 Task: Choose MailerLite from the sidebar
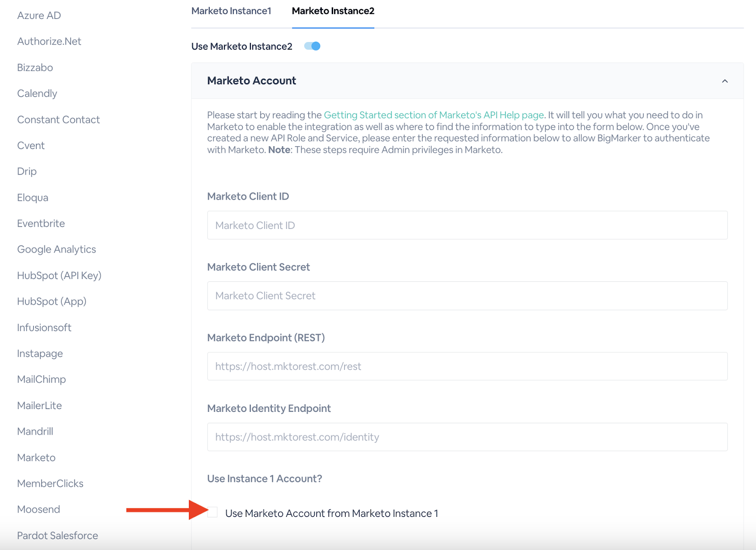coord(40,406)
